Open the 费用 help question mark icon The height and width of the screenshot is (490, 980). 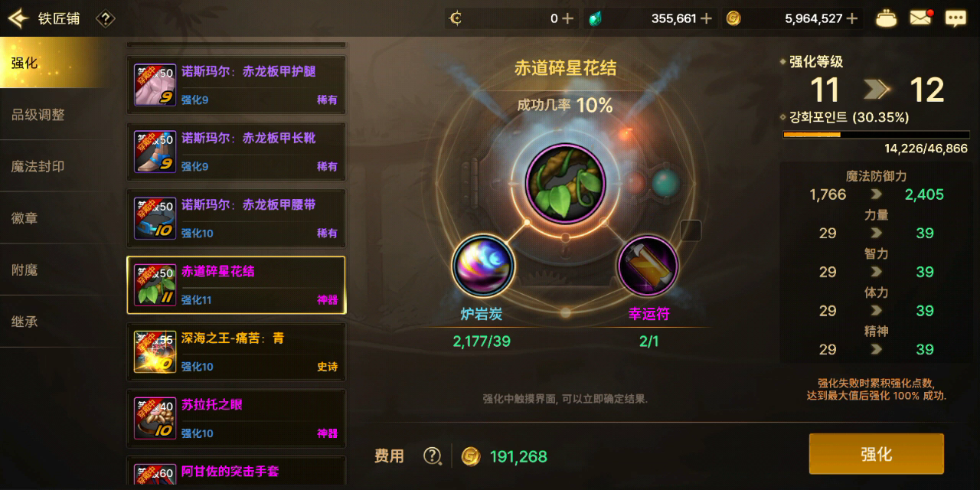pyautogui.click(x=433, y=456)
